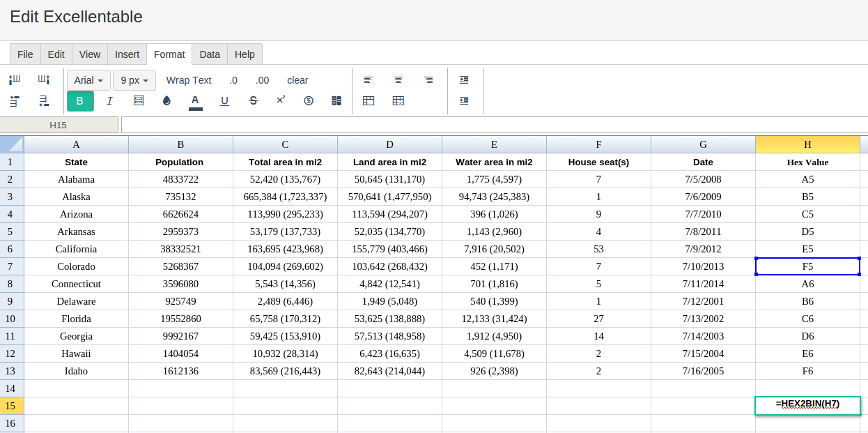The image size is (868, 433).
Task: Align cell text to center
Action: 398,80
